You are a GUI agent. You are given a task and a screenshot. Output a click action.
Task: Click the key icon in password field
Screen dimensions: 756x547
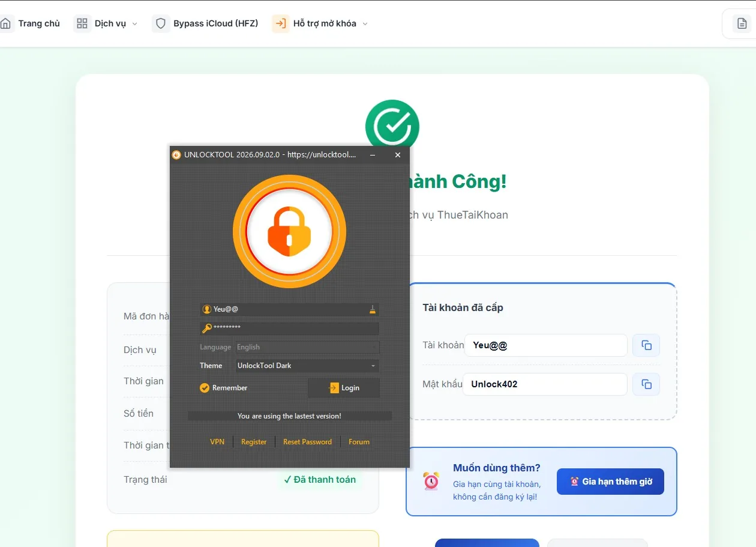[207, 328]
